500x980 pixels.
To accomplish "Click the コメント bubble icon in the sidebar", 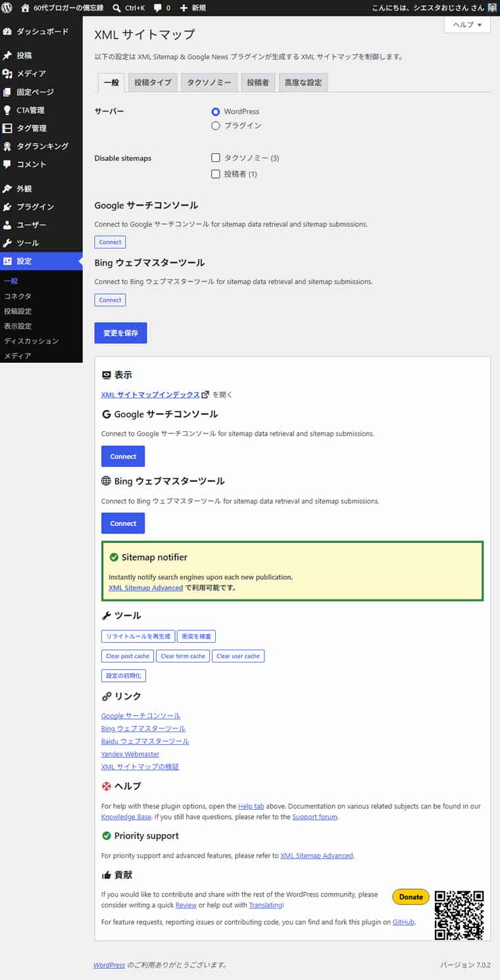I will [x=7, y=164].
